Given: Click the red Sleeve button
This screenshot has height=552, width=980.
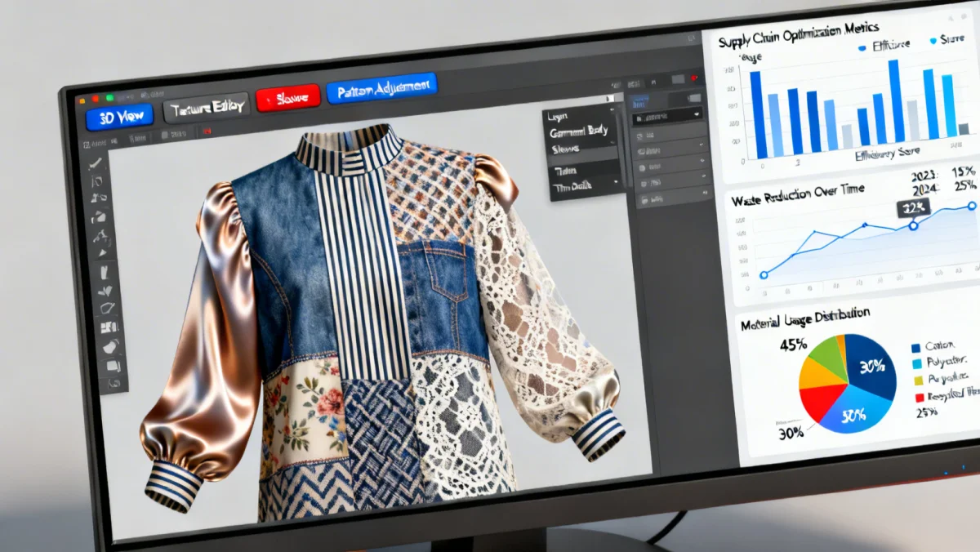Looking at the screenshot, I should pyautogui.click(x=287, y=99).
